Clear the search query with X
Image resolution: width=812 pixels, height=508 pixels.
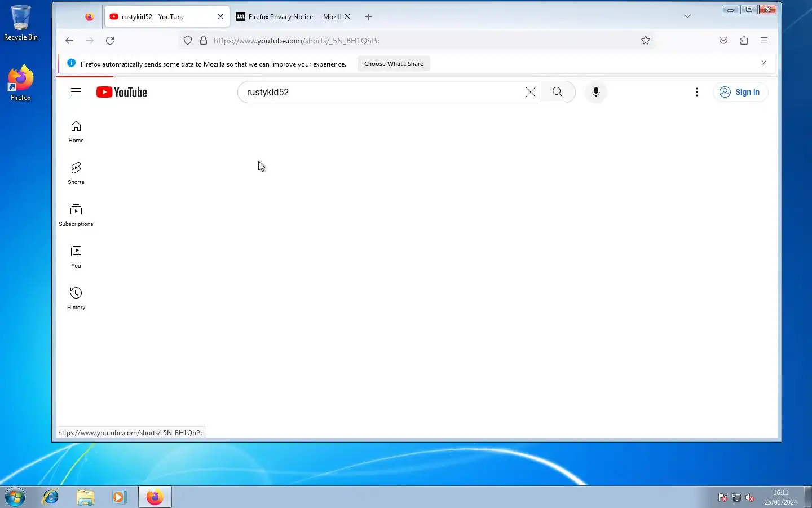[531, 92]
